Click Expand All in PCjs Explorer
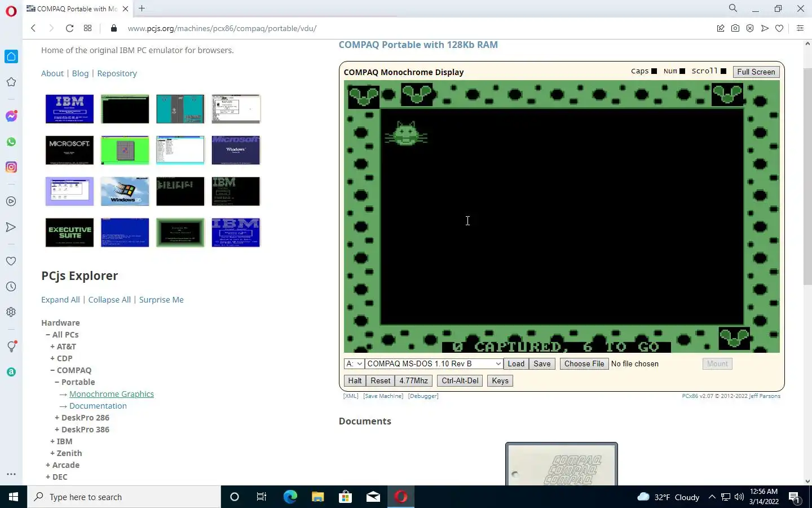This screenshot has height=508, width=812. coord(60,300)
